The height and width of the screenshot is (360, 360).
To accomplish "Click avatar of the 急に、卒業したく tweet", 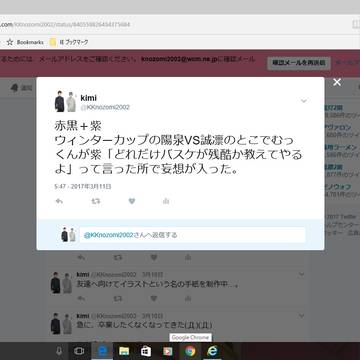I will click(x=61, y=323).
